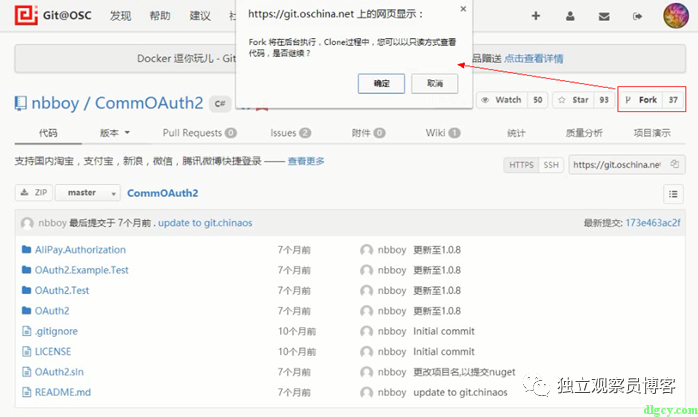The image size is (698, 417).
Task: Open Initial commit message in LICENSE row
Action: pos(444,352)
